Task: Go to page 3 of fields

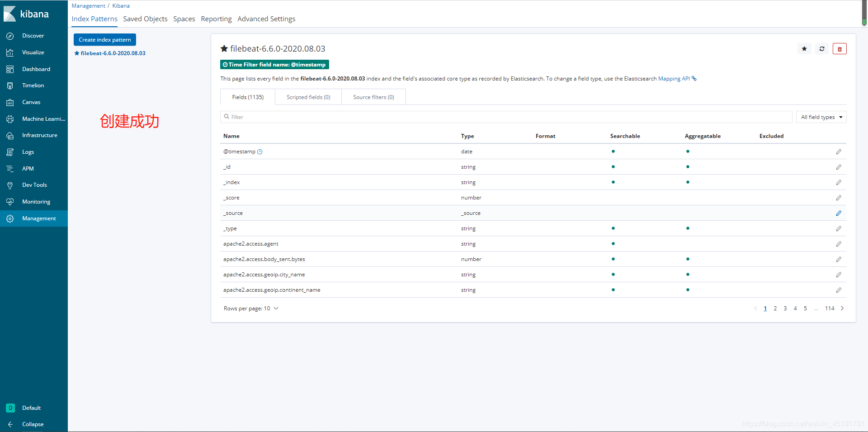Action: (x=785, y=309)
